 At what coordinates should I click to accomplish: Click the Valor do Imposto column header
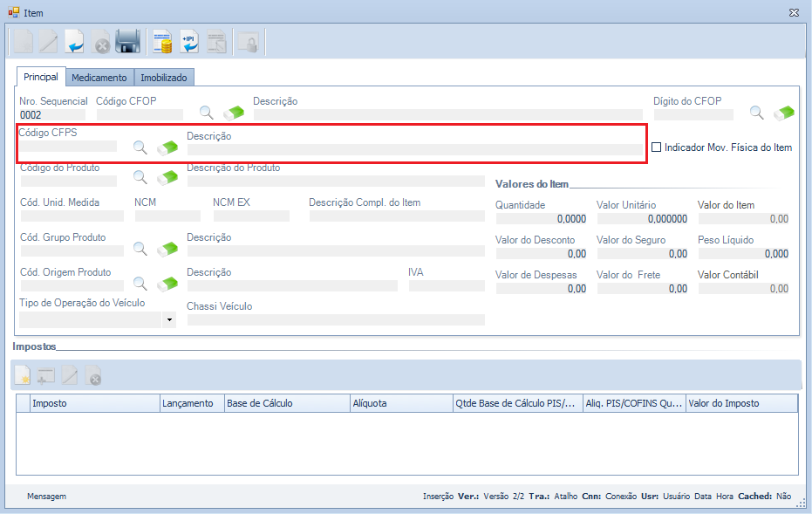742,403
